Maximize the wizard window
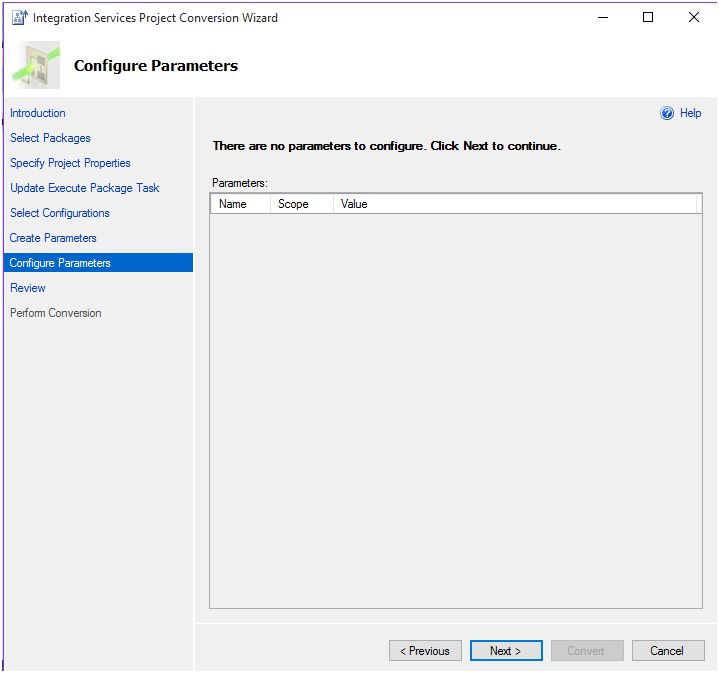 point(648,17)
